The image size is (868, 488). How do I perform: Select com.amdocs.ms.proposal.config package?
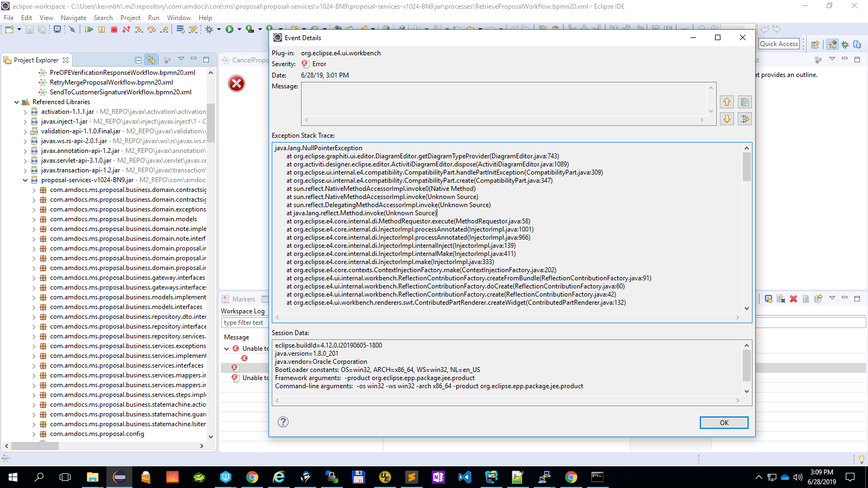click(x=97, y=434)
